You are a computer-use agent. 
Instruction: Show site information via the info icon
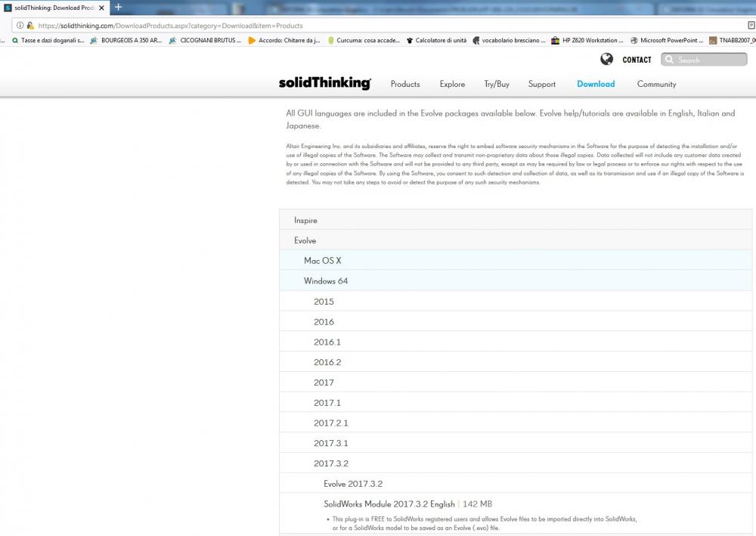click(x=20, y=26)
